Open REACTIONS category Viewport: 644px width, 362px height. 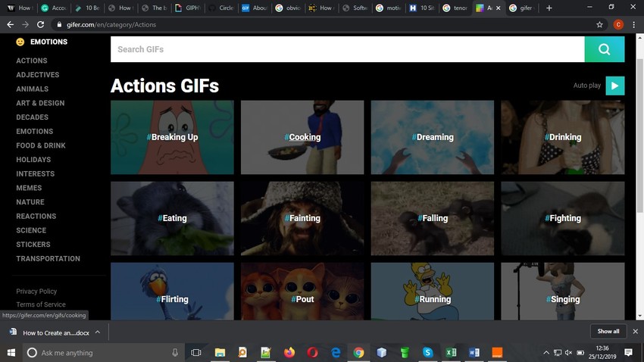point(36,217)
